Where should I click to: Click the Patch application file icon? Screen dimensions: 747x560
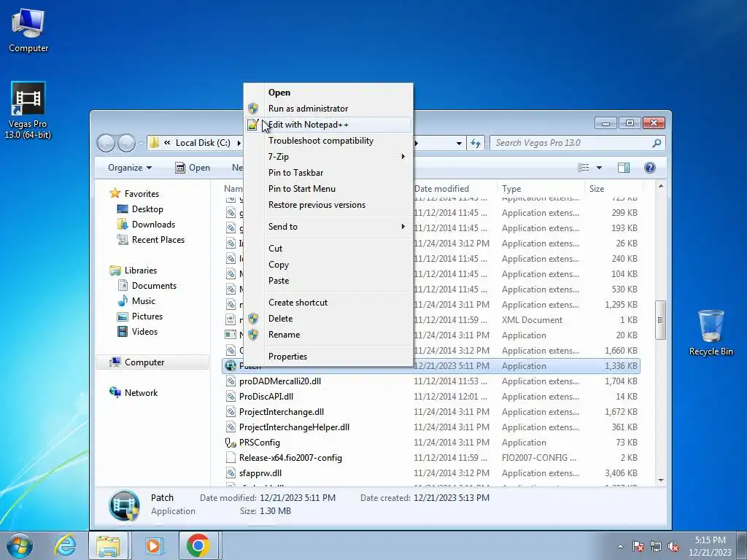click(x=231, y=366)
